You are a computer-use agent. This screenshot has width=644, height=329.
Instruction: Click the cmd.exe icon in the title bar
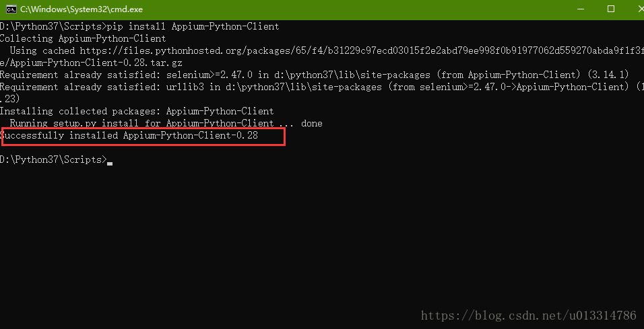tap(10, 9)
